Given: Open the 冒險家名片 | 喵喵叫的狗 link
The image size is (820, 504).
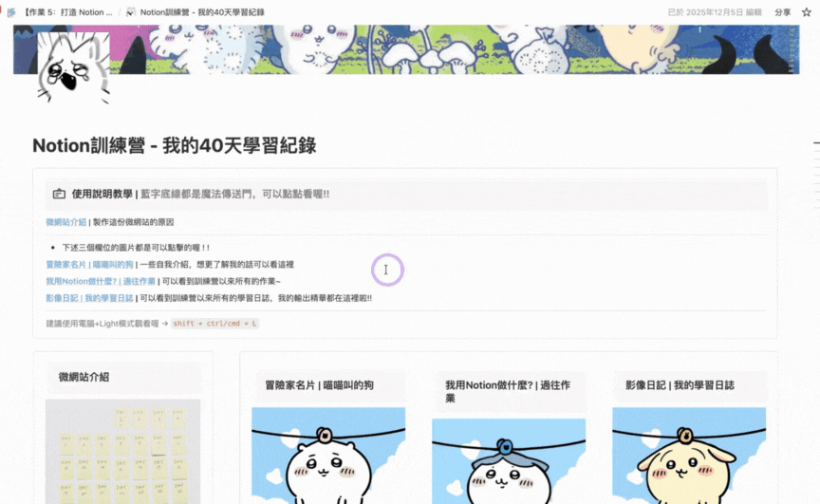Looking at the screenshot, I should [x=89, y=264].
